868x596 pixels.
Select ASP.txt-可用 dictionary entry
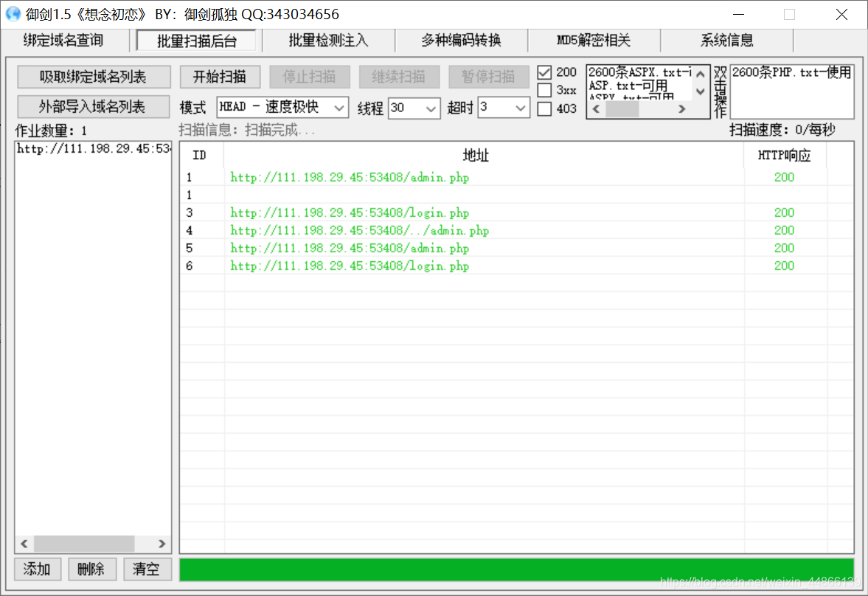[x=628, y=86]
